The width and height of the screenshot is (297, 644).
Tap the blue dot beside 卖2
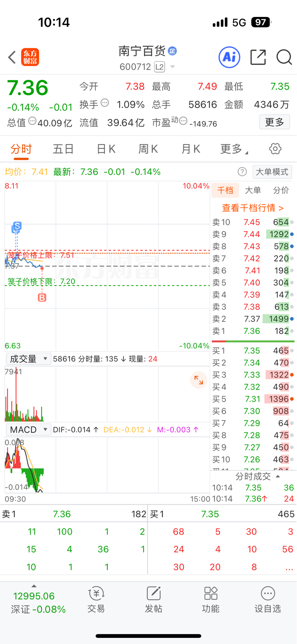(x=292, y=319)
